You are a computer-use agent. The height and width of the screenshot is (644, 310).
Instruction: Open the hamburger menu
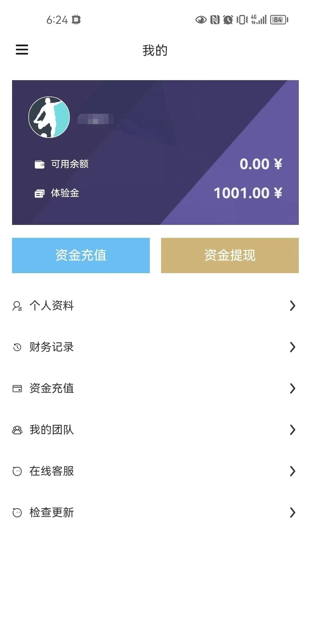(x=22, y=49)
